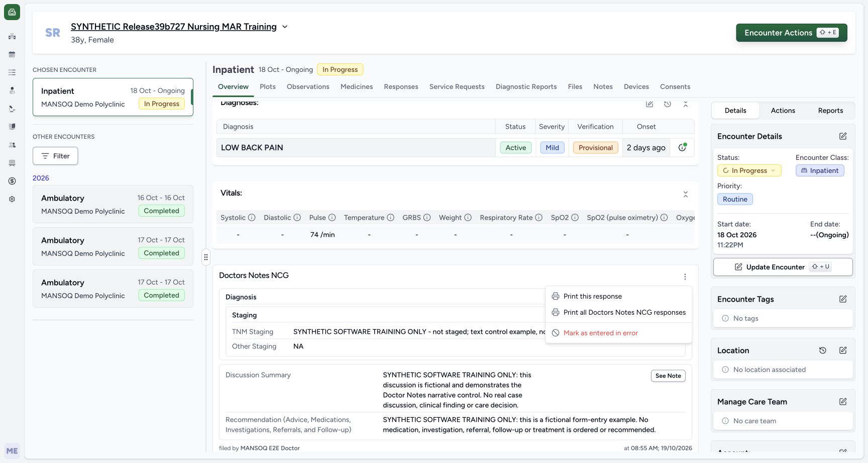Switch to the Observations tab
868x463 pixels.
point(308,86)
